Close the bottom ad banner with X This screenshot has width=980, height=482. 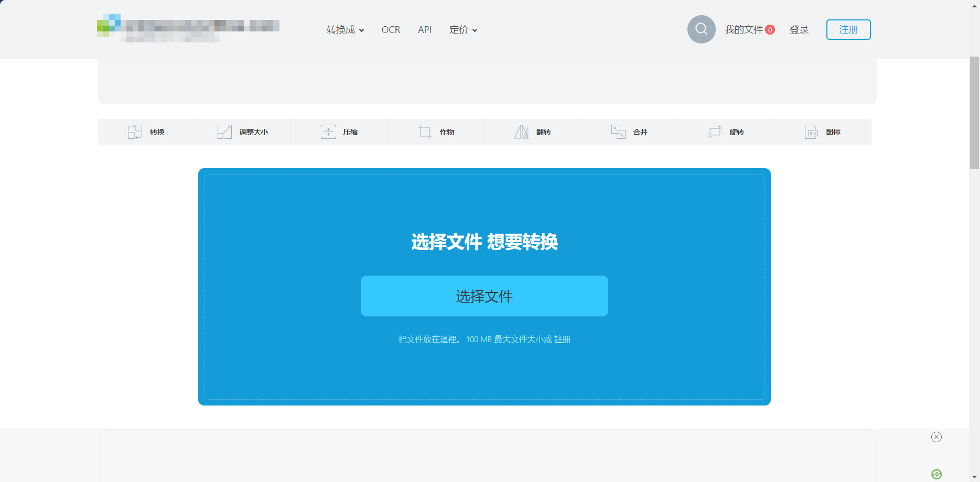[x=936, y=437]
